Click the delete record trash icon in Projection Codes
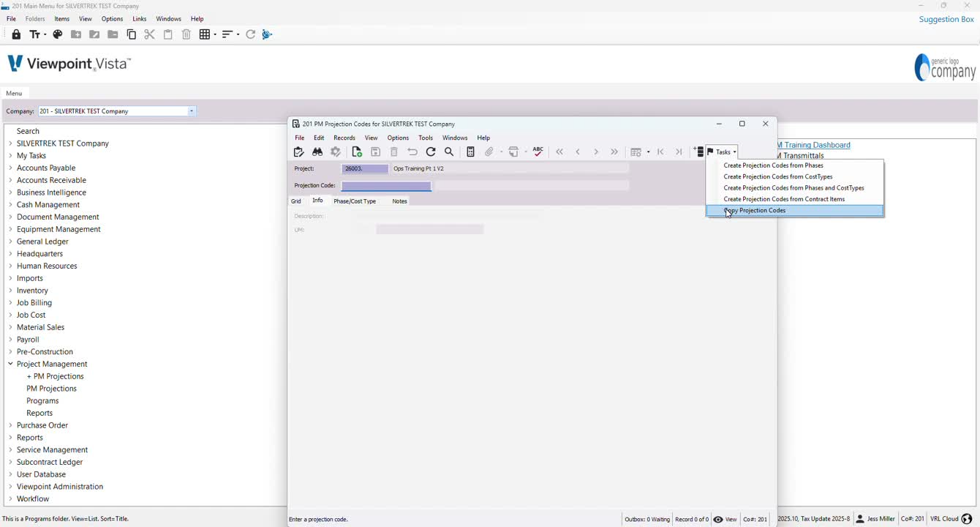This screenshot has height=527, width=980. [x=394, y=152]
